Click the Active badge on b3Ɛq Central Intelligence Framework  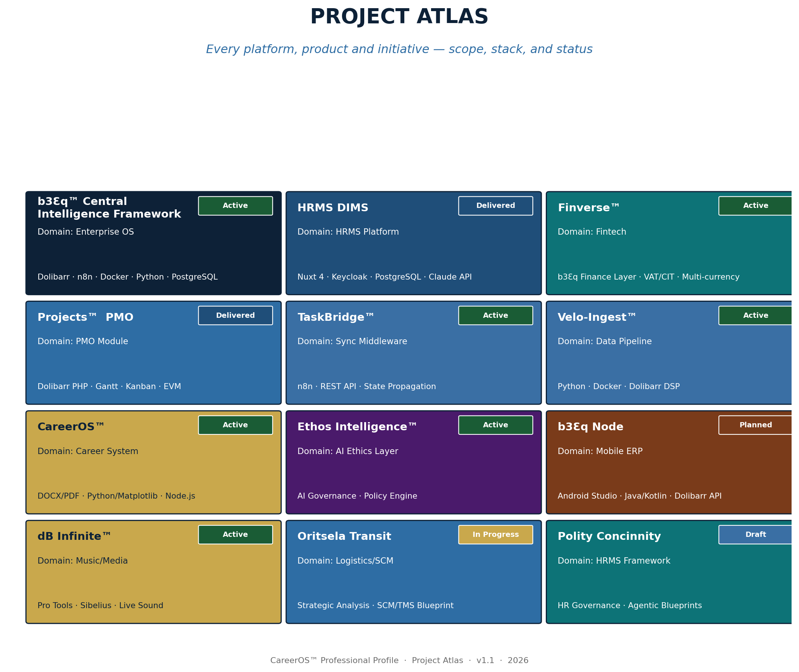pyautogui.click(x=235, y=206)
